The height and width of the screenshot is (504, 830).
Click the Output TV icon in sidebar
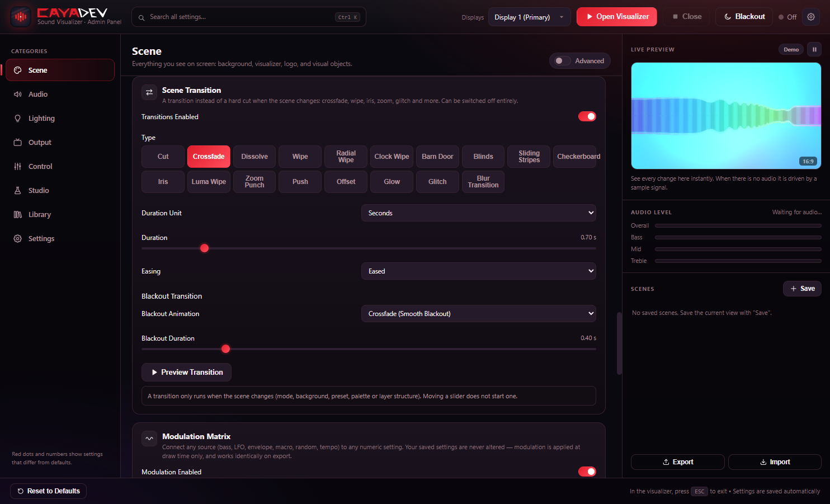[18, 142]
